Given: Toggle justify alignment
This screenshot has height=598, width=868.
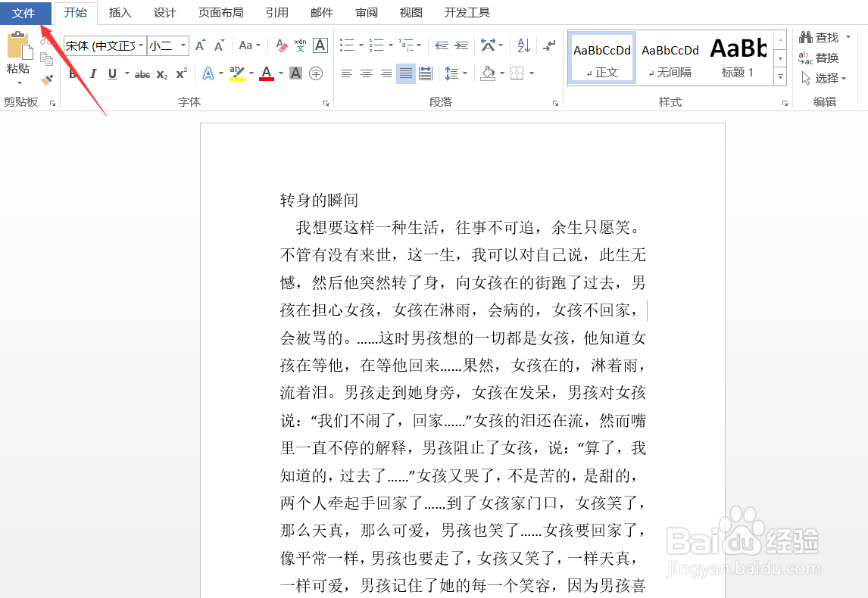Looking at the screenshot, I should pyautogui.click(x=406, y=73).
